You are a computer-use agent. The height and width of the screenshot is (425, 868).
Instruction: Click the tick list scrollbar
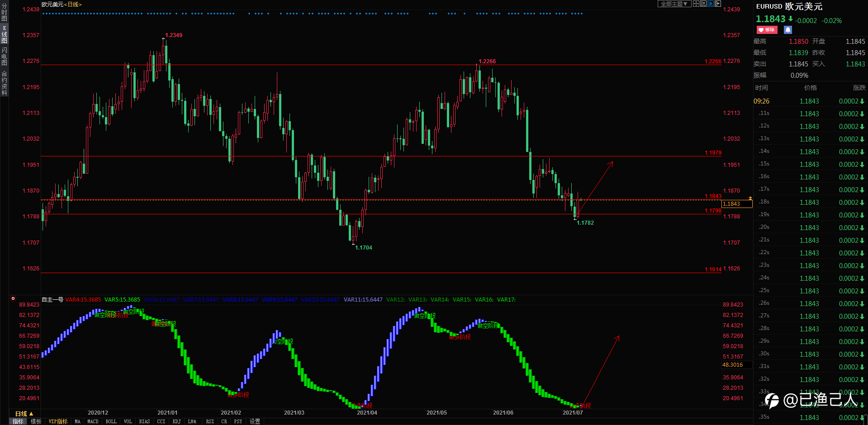coord(866,419)
